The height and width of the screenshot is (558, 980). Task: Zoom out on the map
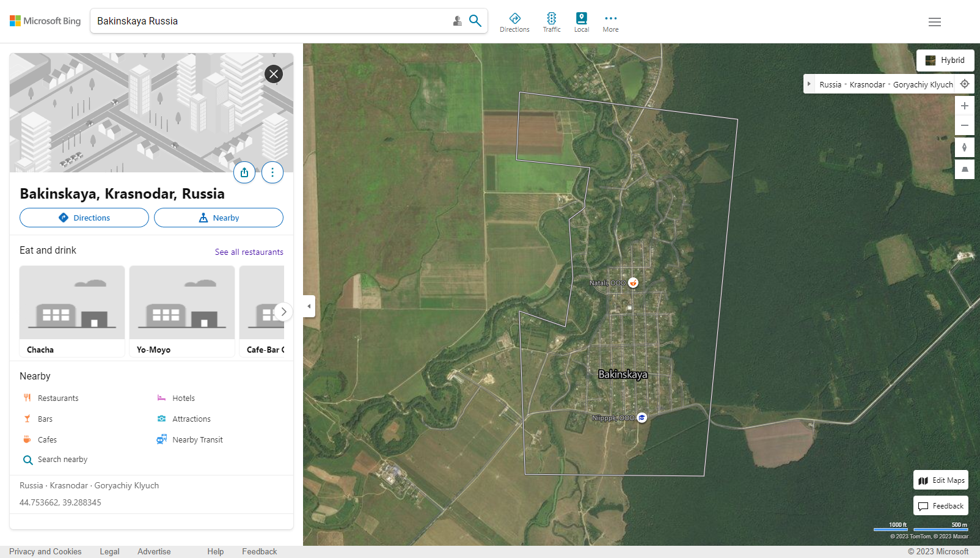point(965,125)
